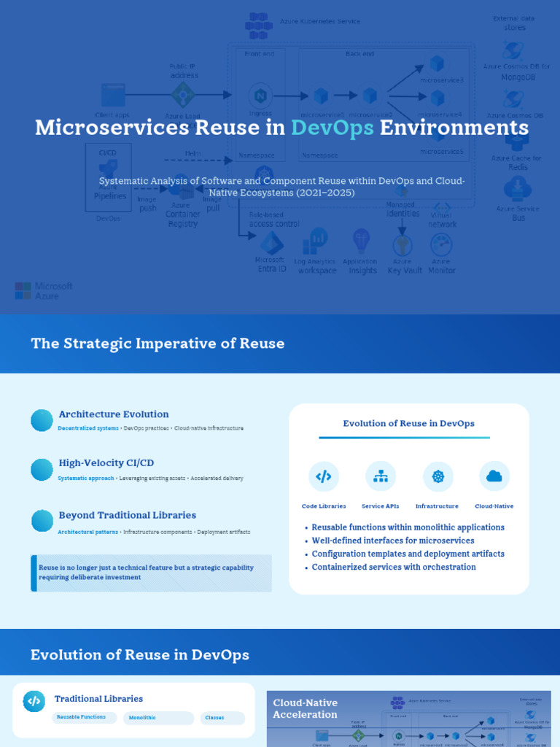
Task: Click the callout quote about strategic capability
Action: coord(152,573)
